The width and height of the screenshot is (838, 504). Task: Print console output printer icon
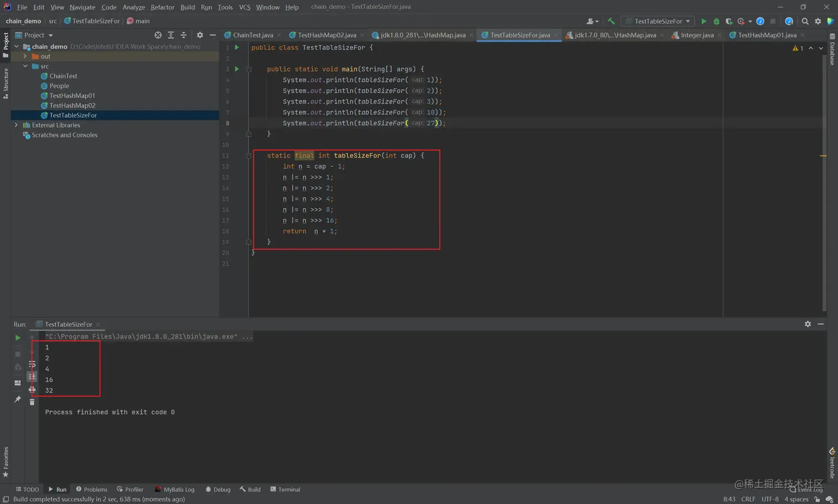click(x=32, y=390)
